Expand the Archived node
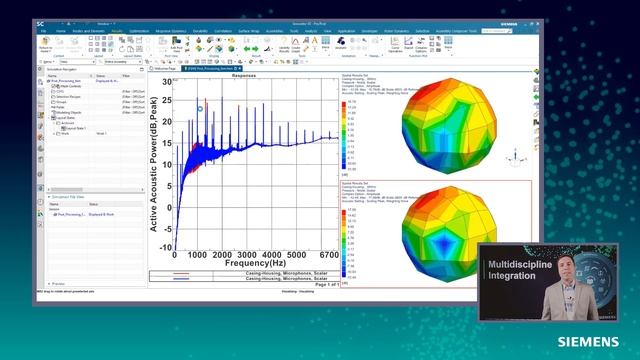Image resolution: width=640 pixels, height=360 pixels. pos(54,123)
